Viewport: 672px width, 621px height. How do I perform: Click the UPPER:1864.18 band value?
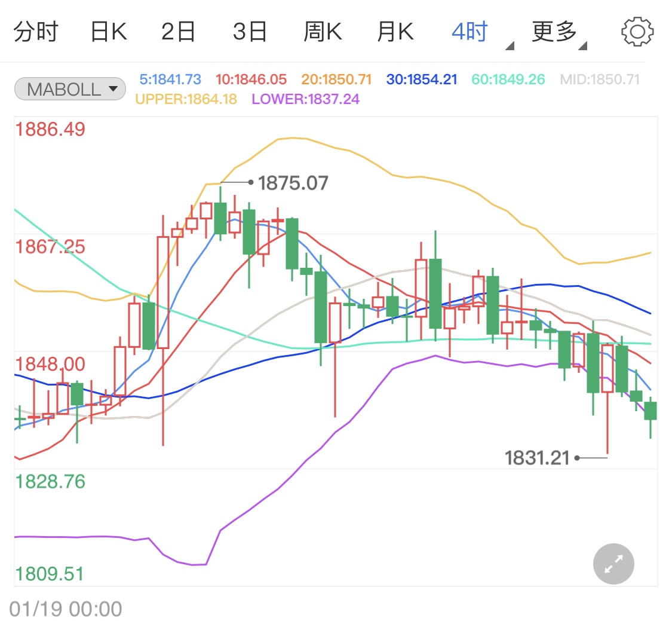click(x=186, y=99)
